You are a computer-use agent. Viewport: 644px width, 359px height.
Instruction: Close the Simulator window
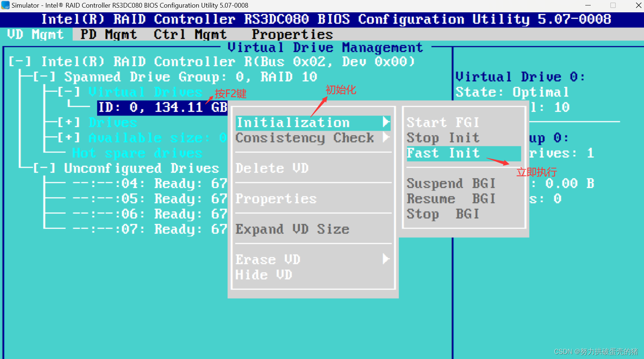[x=638, y=5]
